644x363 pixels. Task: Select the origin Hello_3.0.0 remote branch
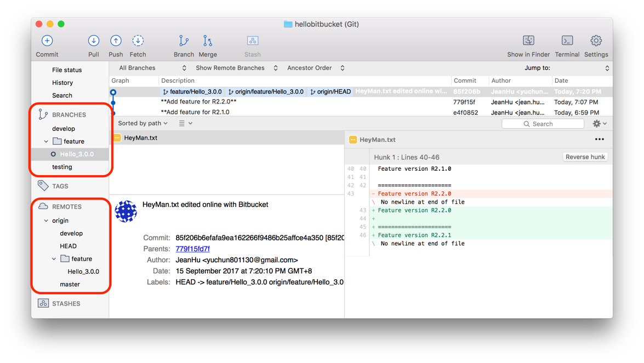(83, 271)
